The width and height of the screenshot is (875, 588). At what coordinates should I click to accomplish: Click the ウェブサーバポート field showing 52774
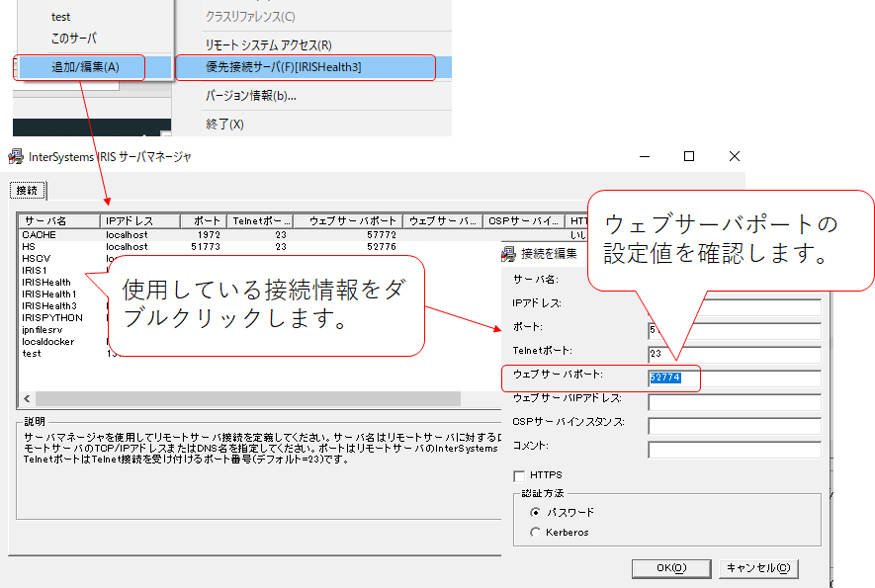coord(734,378)
